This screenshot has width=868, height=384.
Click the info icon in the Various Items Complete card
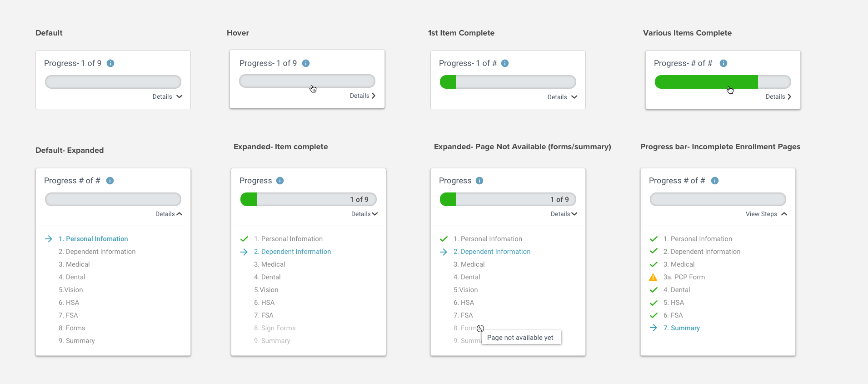[723, 63]
